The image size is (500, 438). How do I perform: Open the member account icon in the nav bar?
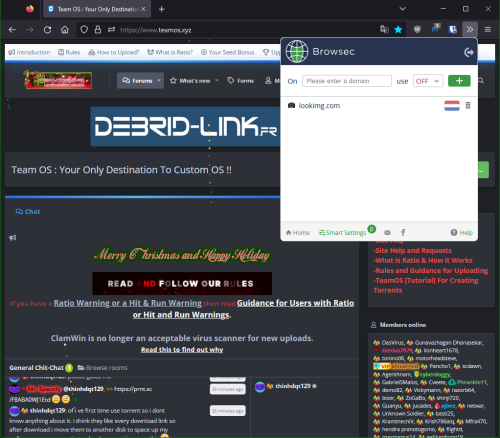pos(268,81)
